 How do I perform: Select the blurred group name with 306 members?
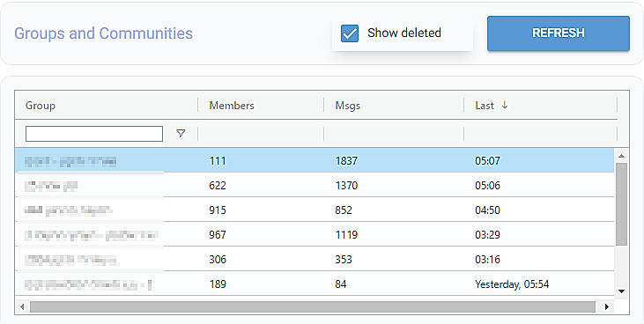71,260
